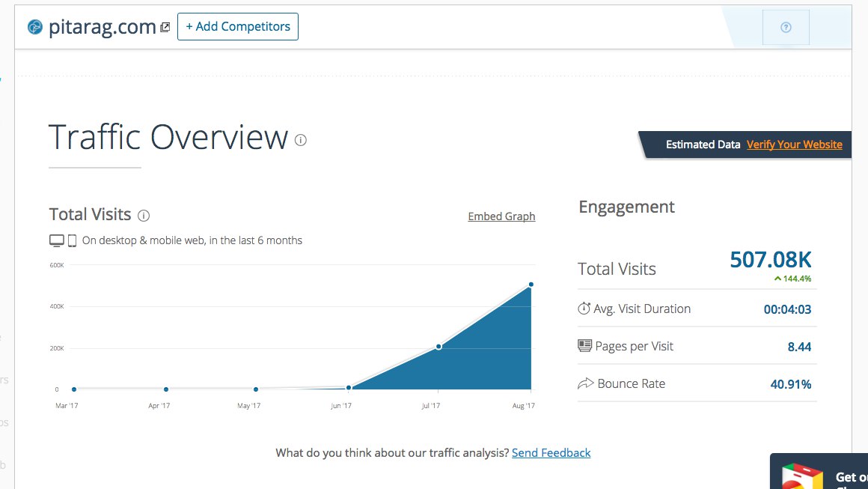Image resolution: width=868 pixels, height=489 pixels.
Task: Click the Aug '17 x-axis label
Action: 524,406
